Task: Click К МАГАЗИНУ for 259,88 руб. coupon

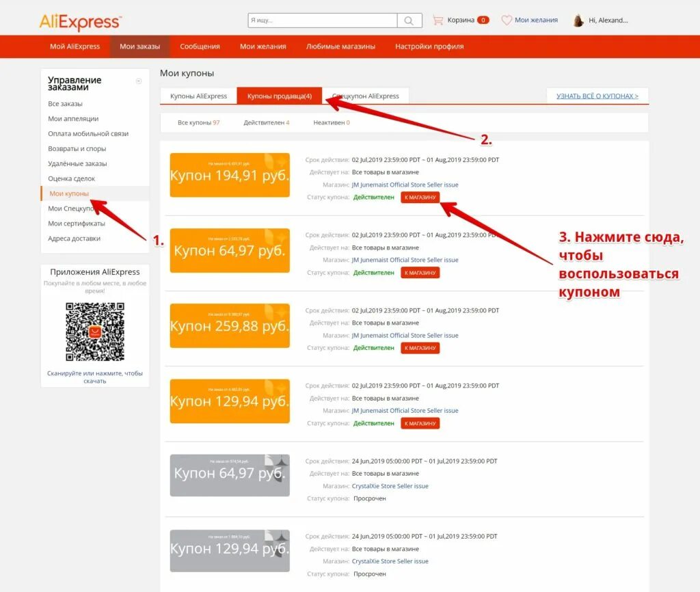Action: (x=420, y=348)
